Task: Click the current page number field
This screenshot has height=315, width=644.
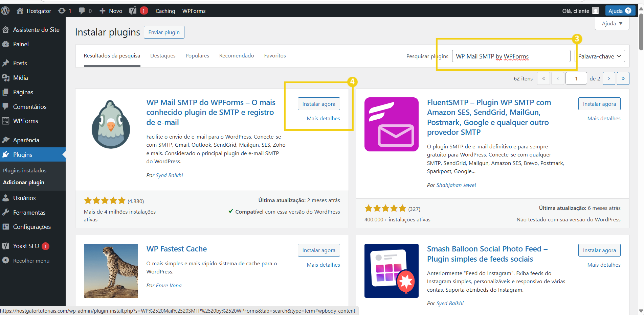Action: (576, 78)
